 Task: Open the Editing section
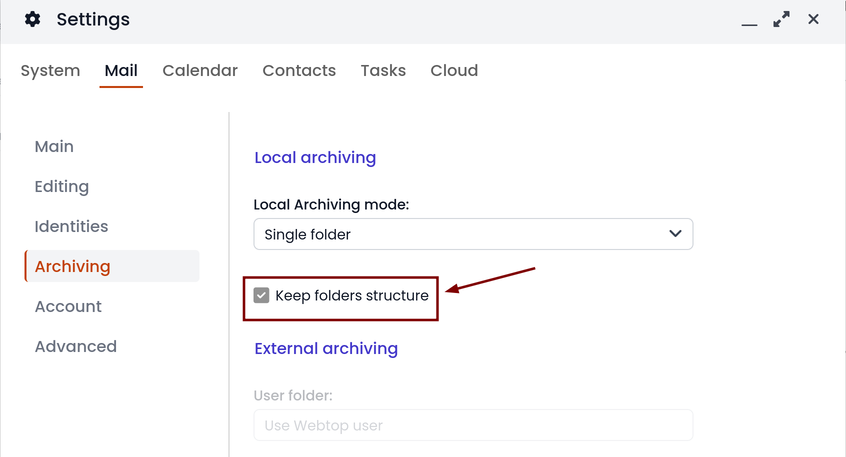point(62,187)
